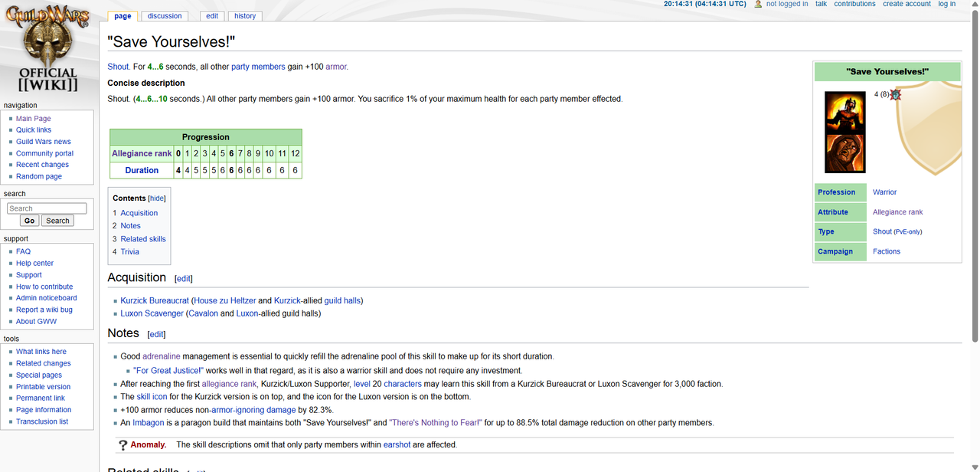Open About GWW link

pos(37,322)
